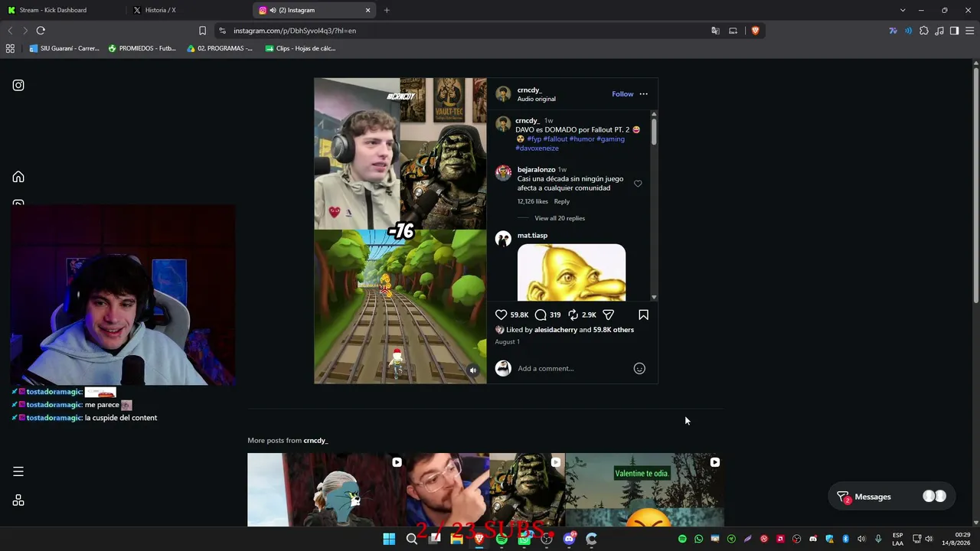Screen dimensions: 980x551
Task: Open the ESP LAA language switcher
Action: click(897, 539)
